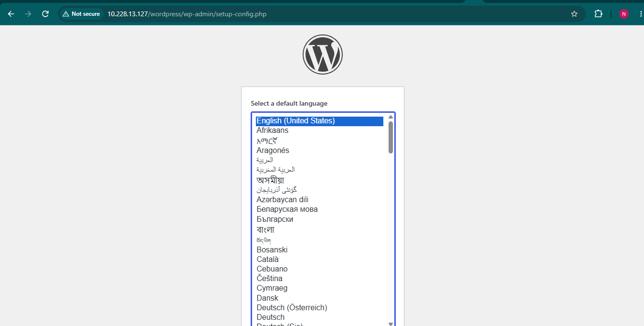Bookmark this page with the star icon
Screen dimensions: 644x326
[574, 14]
